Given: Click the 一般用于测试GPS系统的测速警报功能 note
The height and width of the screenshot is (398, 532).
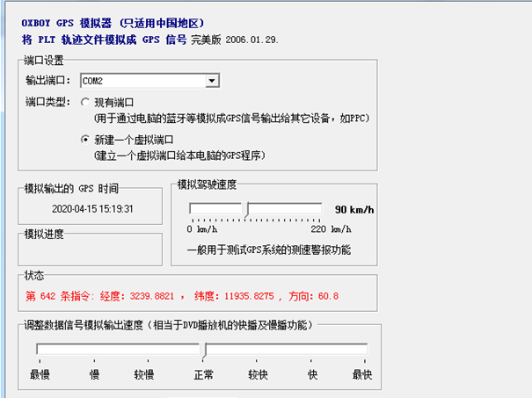Looking at the screenshot, I should point(269,250).
